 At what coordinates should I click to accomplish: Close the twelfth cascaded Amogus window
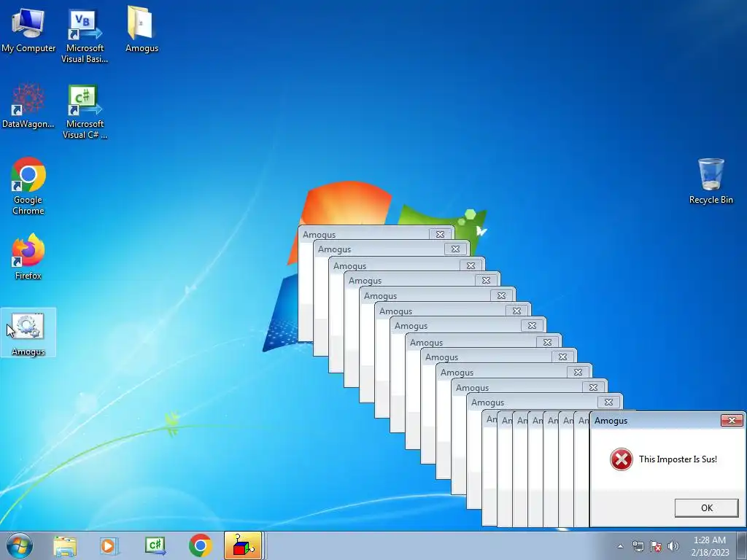pyautogui.click(x=608, y=402)
